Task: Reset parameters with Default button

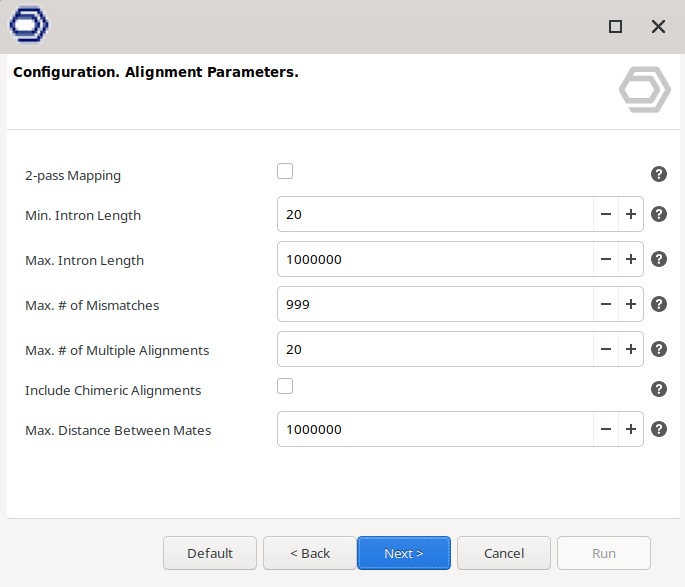Action: (x=210, y=553)
